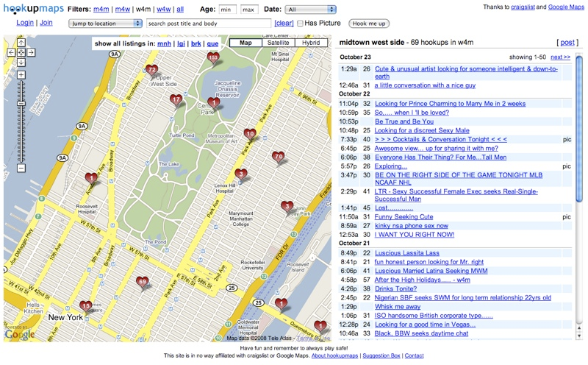Click the listings scrollbar down arrow

click(x=579, y=336)
